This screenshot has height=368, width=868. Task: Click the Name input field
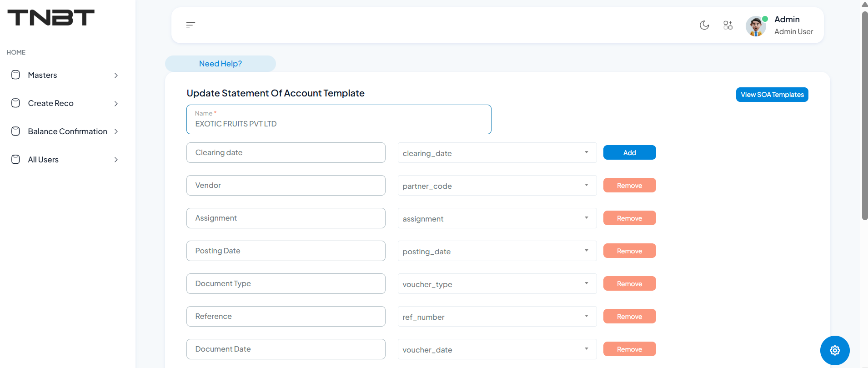point(338,123)
